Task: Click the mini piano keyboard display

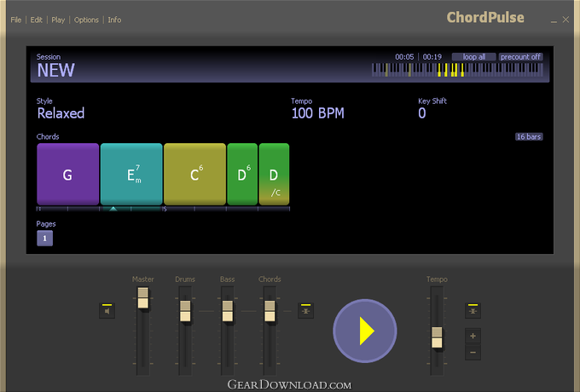Action: [x=457, y=70]
